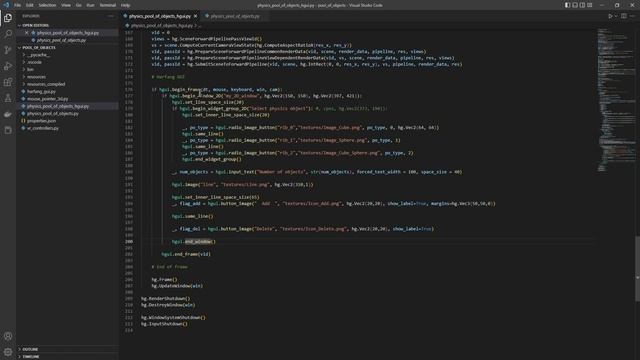Click the minimap code overview
This screenshot has height=360, width=640.
pyautogui.click(x=616, y=100)
